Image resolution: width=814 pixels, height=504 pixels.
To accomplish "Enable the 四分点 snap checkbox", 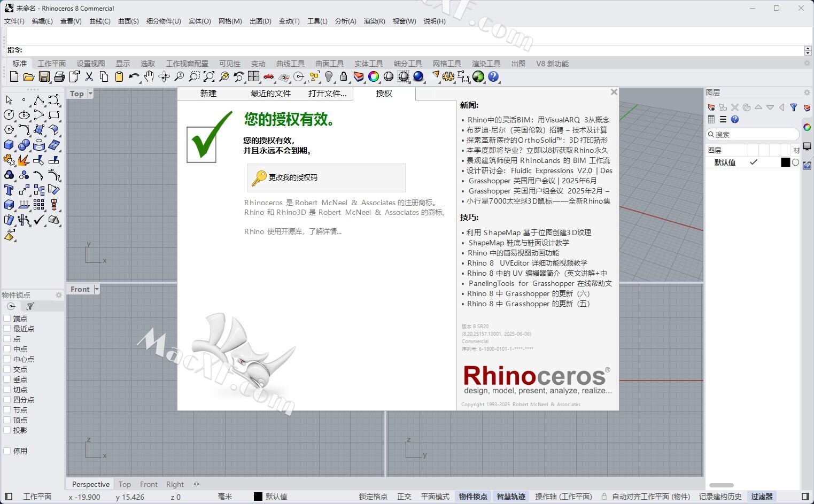I will click(x=7, y=400).
